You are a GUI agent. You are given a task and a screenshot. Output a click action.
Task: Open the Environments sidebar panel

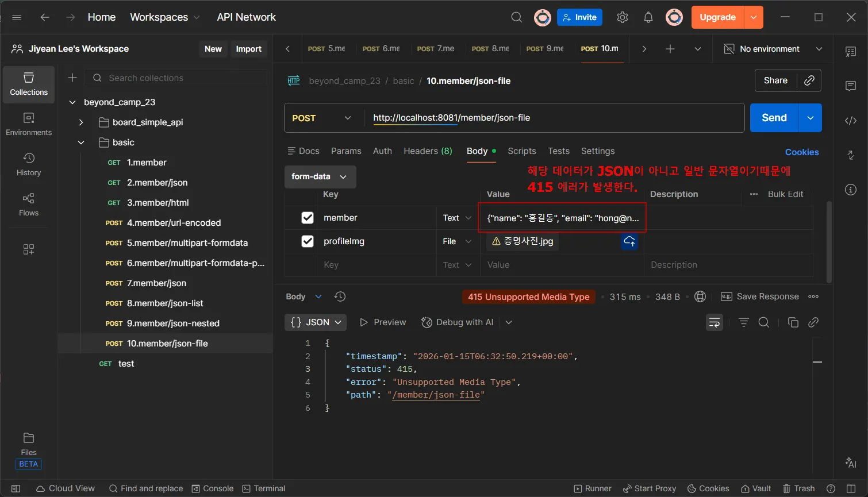point(29,124)
